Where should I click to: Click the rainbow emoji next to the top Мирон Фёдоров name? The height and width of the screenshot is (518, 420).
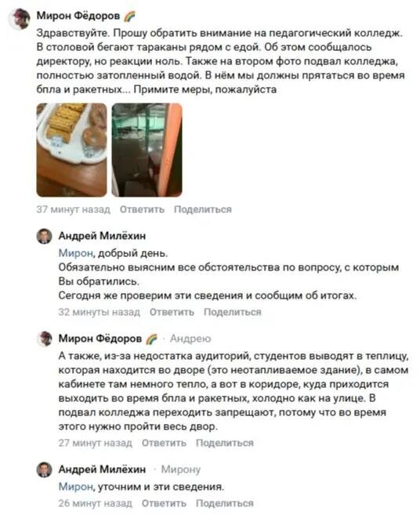(129, 16)
